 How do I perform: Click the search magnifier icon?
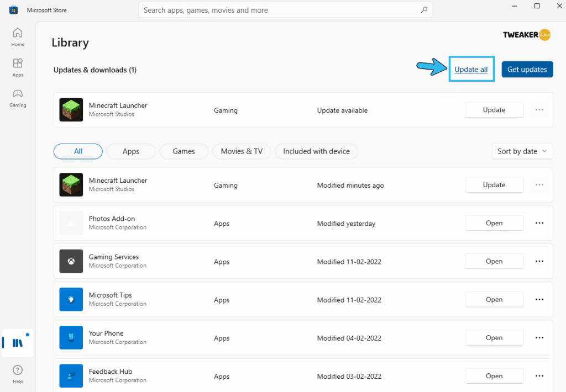[424, 10]
